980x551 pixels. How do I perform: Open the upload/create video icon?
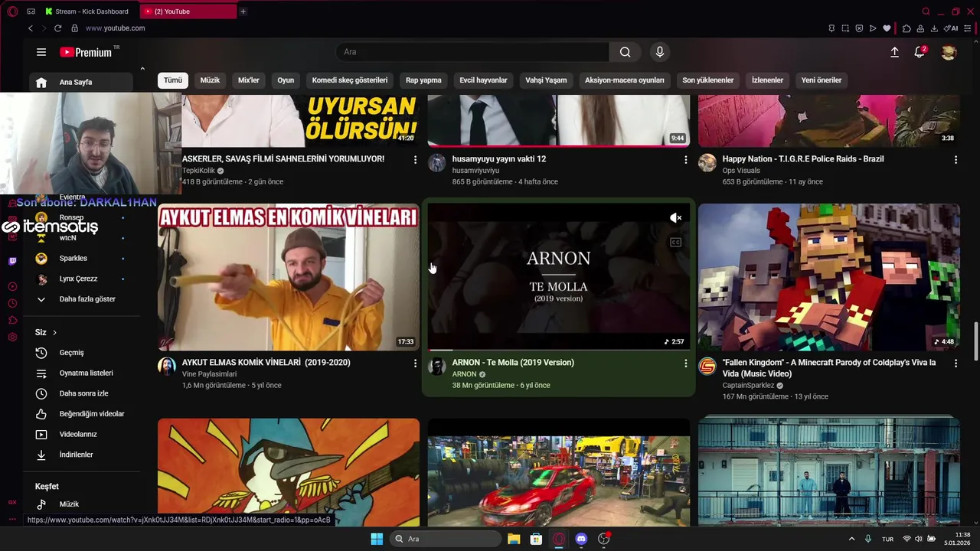point(894,52)
